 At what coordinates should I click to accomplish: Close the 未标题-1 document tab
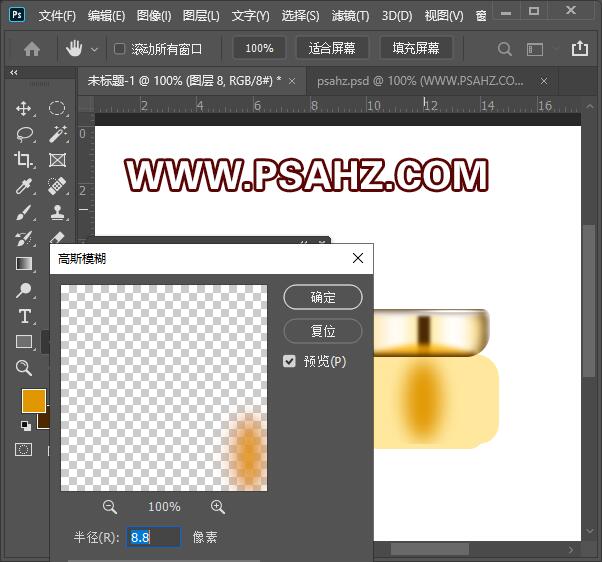292,81
